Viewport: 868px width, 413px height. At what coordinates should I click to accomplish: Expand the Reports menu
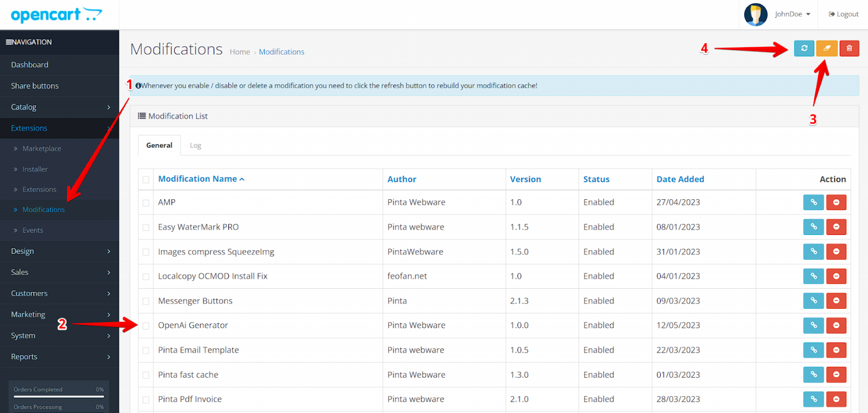click(x=60, y=357)
